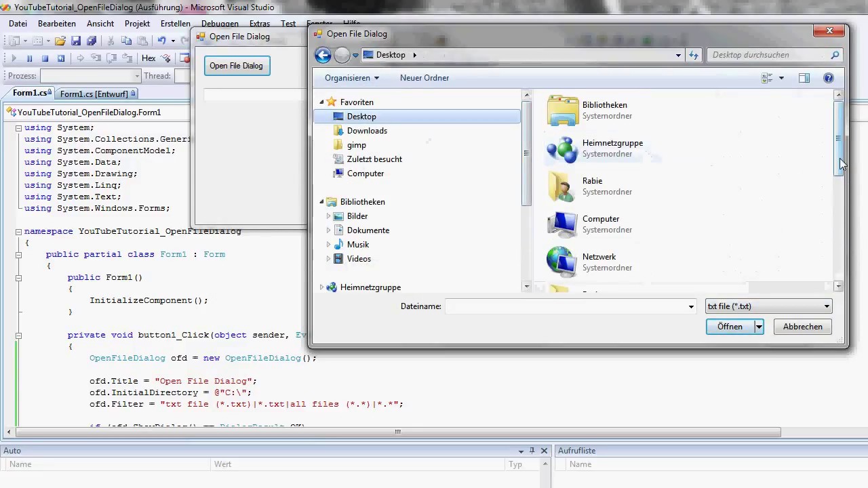Select Zuletzt besucht in Favoriten

click(x=374, y=159)
